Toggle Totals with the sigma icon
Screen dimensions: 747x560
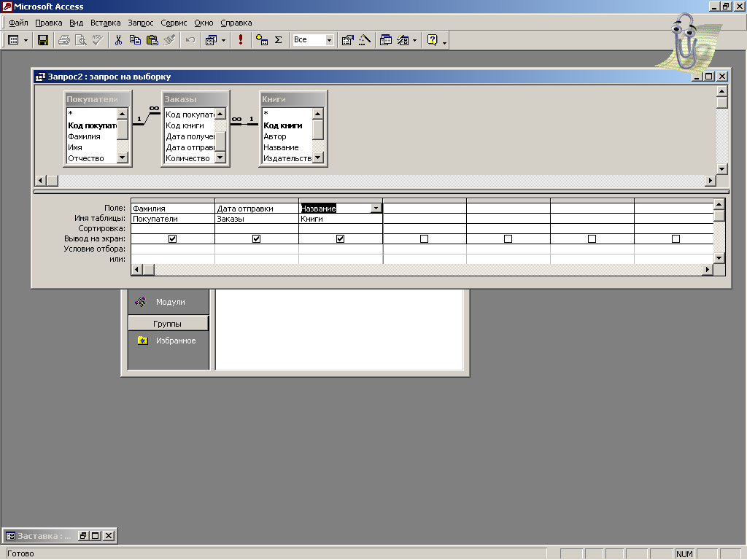(278, 41)
